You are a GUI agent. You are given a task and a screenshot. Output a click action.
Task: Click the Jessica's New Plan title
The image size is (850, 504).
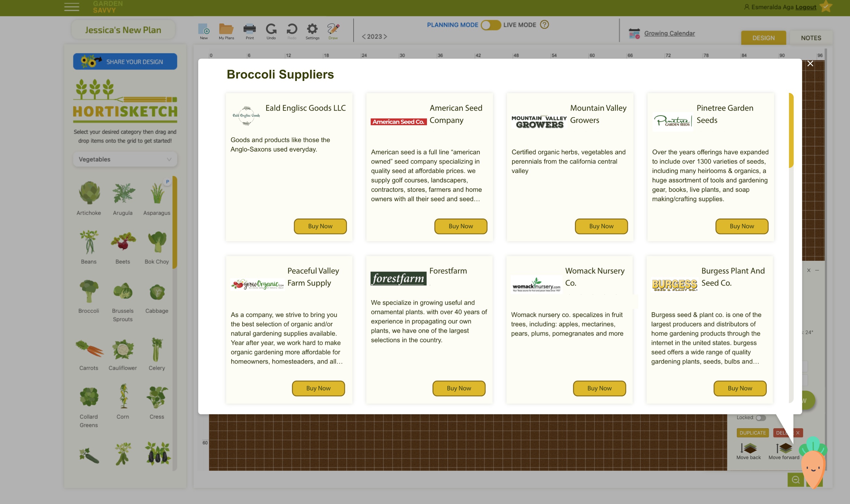pos(123,30)
